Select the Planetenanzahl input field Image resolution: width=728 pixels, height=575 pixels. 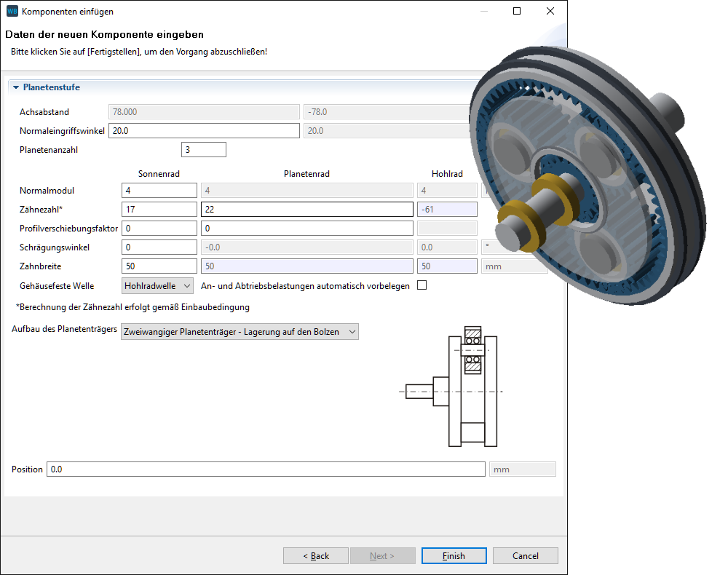[203, 150]
